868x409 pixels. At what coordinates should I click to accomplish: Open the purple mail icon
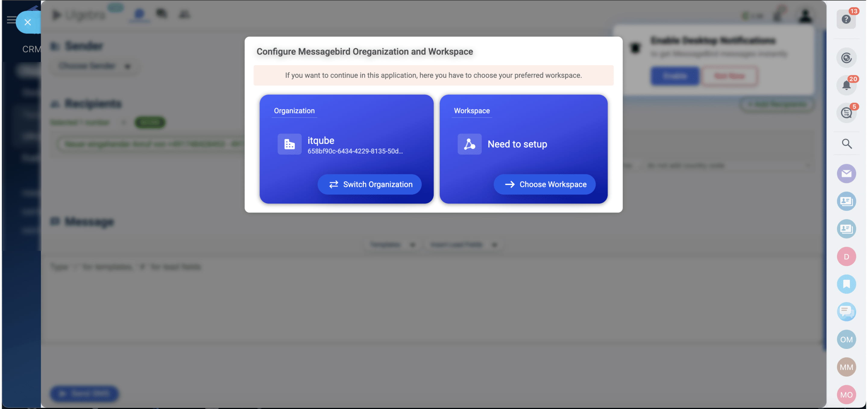pyautogui.click(x=846, y=174)
